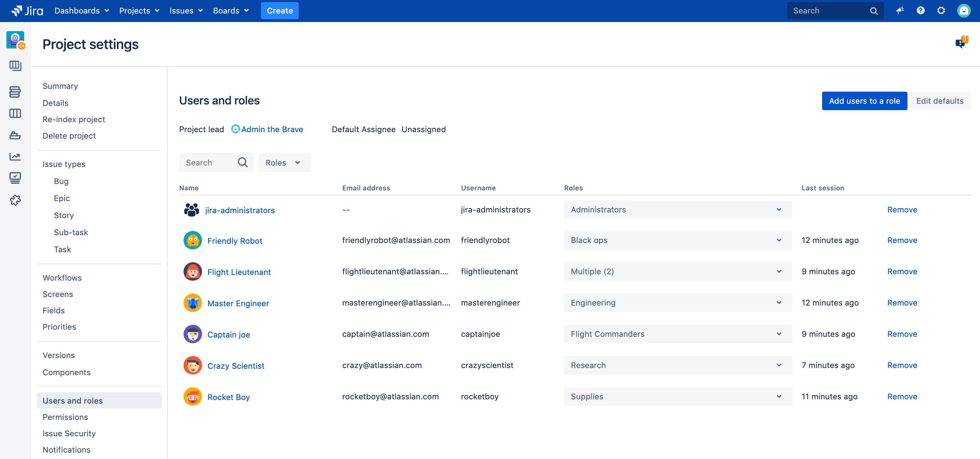Open the Flight Commanders role dropdown
Screen dimensions: 980x459
pos(678,334)
